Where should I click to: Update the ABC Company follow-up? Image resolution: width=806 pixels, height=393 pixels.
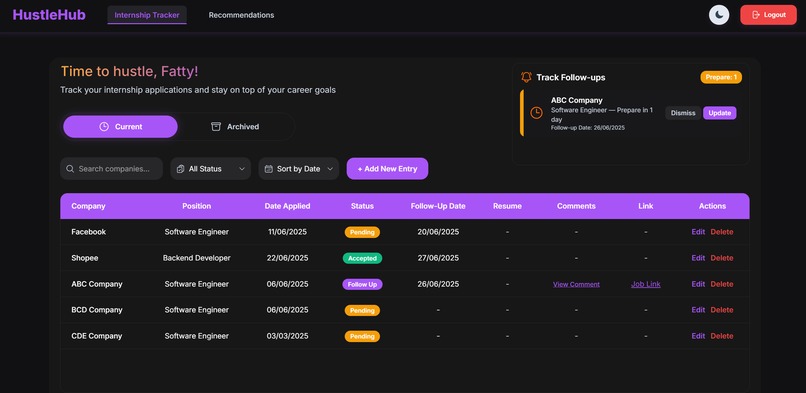720,113
